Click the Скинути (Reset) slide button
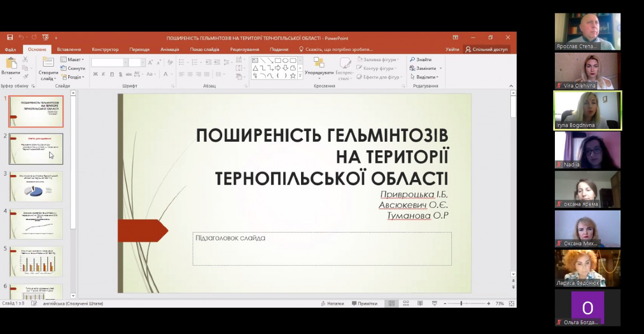The height and width of the screenshot is (334, 644). point(73,68)
